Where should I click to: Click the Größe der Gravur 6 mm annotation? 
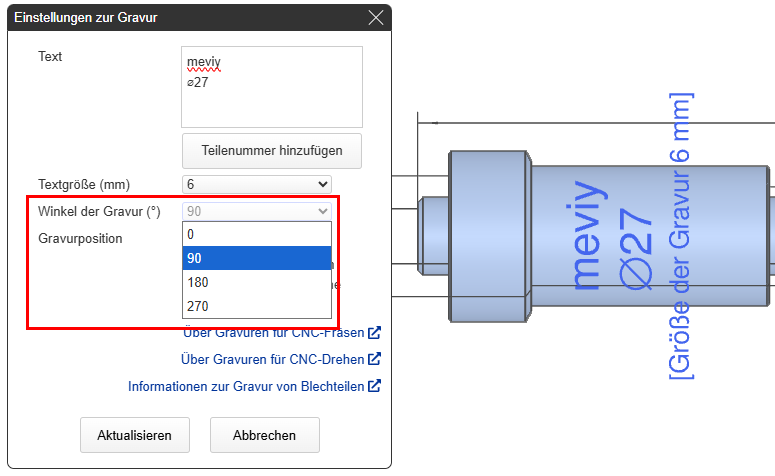(x=682, y=236)
